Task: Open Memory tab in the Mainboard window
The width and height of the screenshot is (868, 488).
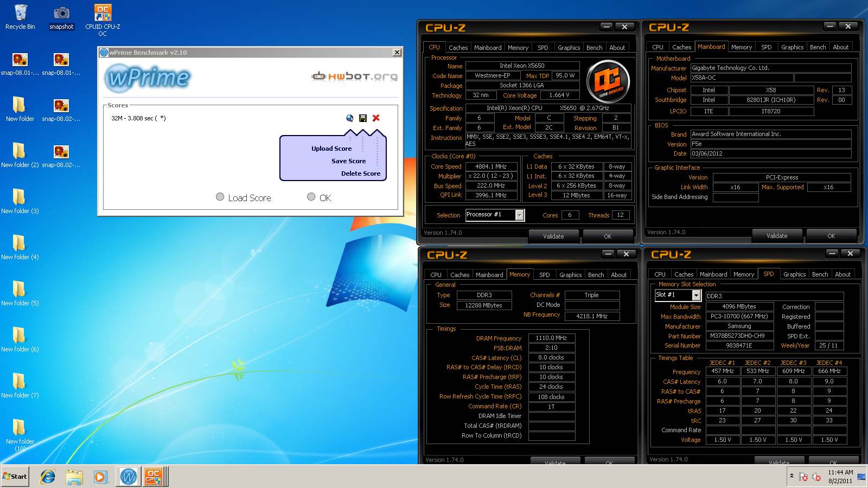Action: point(741,47)
